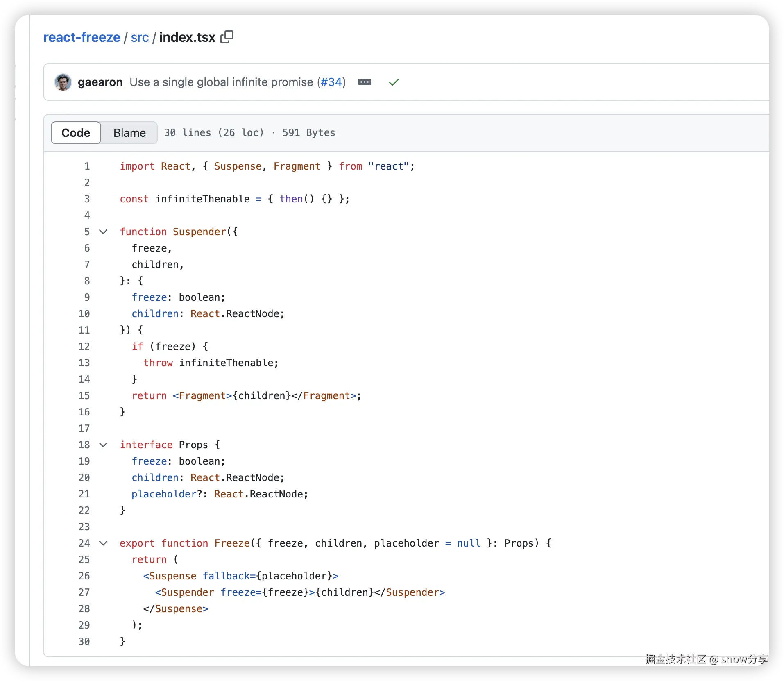
Task: Open the commit message link
Action: click(221, 82)
